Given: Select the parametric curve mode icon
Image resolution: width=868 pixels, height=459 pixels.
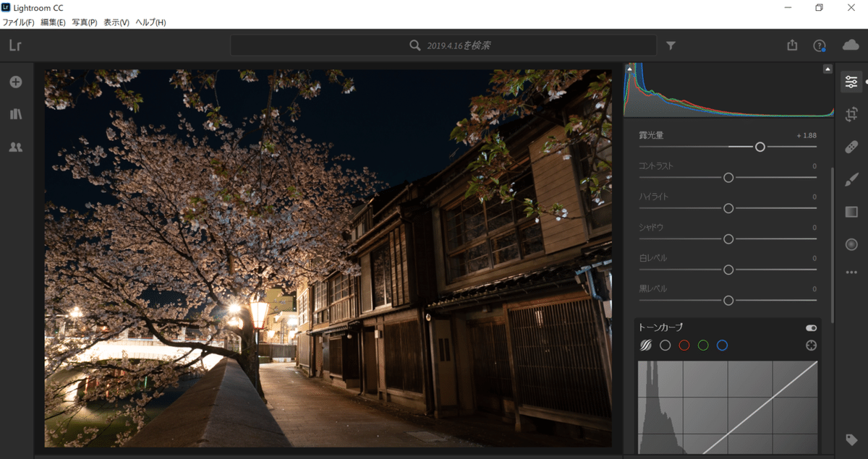Looking at the screenshot, I should coord(646,346).
